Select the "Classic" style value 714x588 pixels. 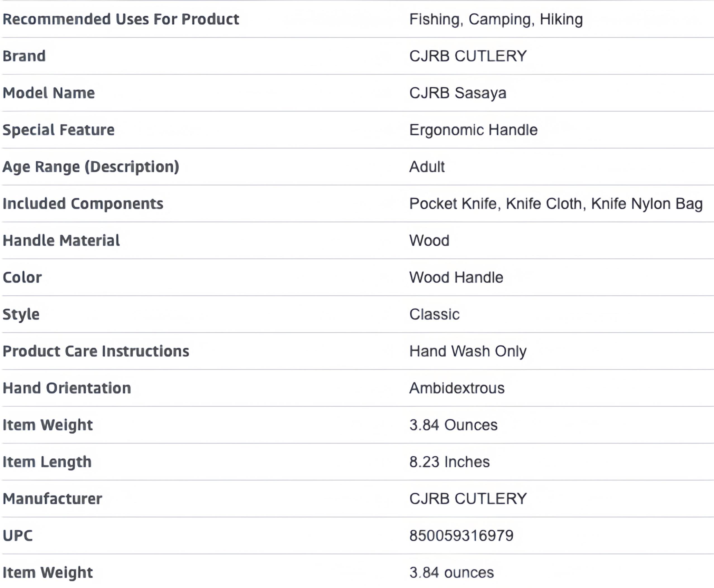point(434,315)
